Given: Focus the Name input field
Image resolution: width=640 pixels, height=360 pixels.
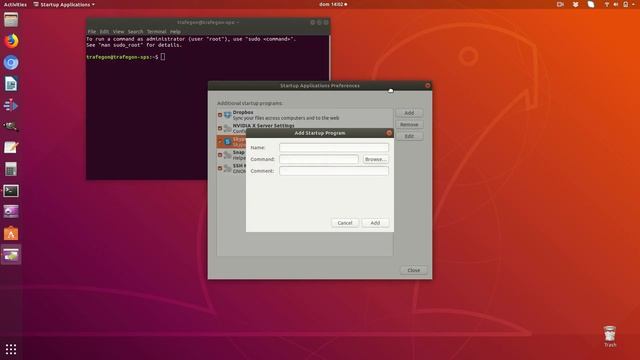Looking at the screenshot, I should point(334,147).
